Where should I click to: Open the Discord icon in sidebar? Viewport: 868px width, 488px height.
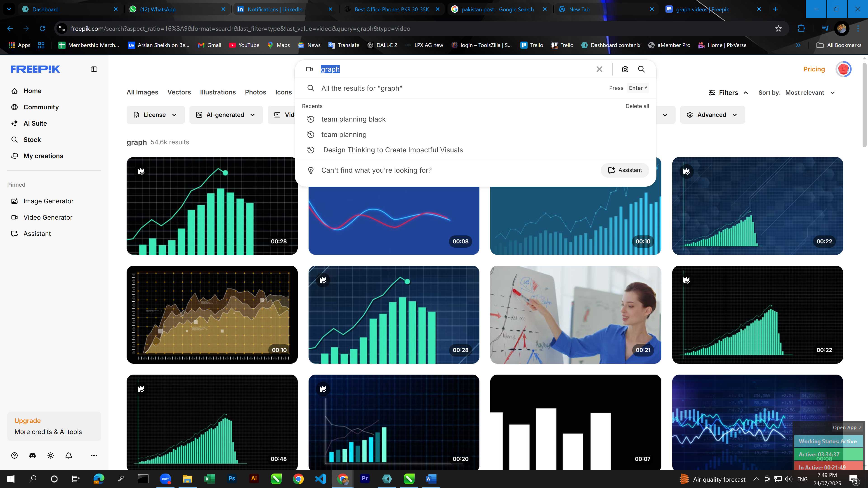tap(32, 455)
